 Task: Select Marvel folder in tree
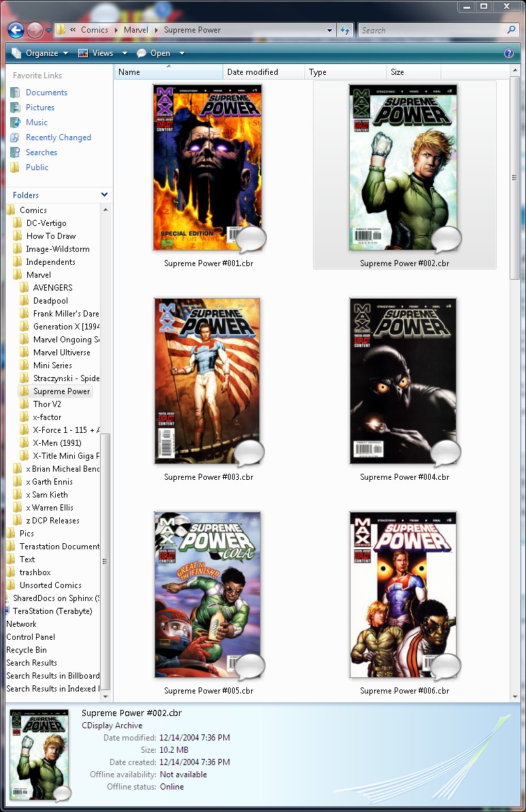pyautogui.click(x=38, y=274)
